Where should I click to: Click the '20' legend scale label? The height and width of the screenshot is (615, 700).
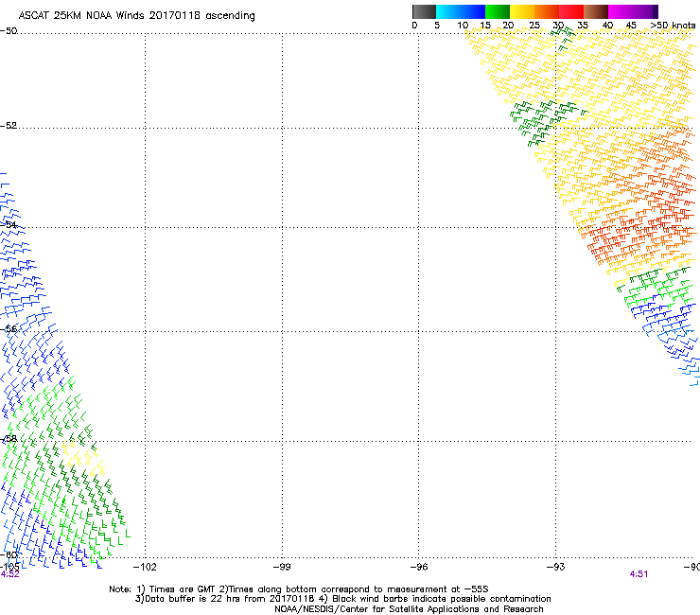[508, 26]
